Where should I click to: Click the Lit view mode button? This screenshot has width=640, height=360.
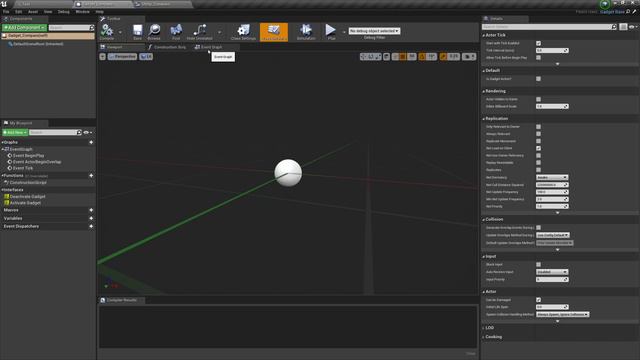pyautogui.click(x=146, y=57)
